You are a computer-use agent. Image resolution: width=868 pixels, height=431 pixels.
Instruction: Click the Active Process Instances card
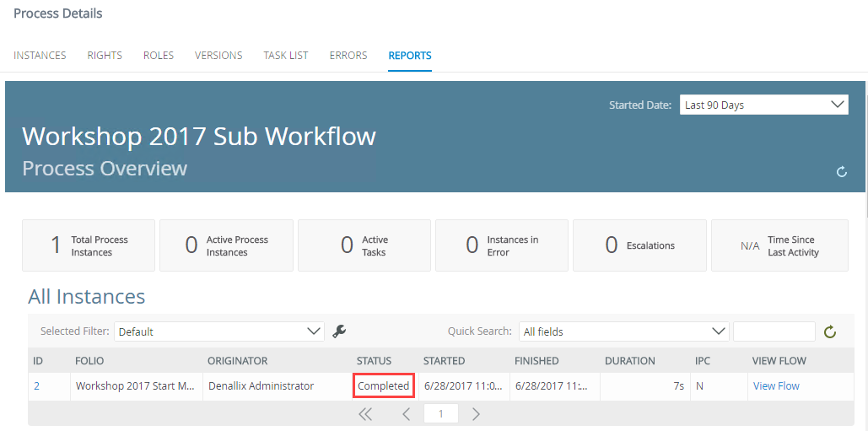[x=226, y=245]
